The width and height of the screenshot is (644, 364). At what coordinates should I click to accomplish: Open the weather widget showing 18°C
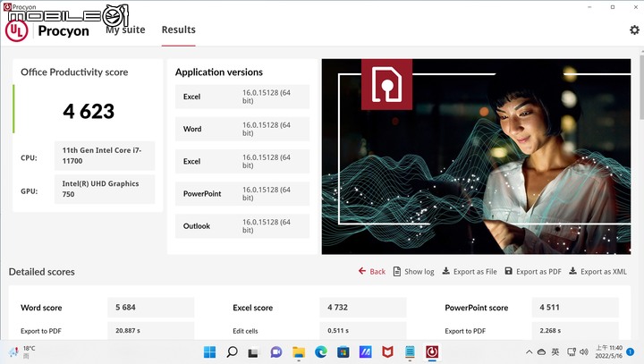tap(22, 352)
